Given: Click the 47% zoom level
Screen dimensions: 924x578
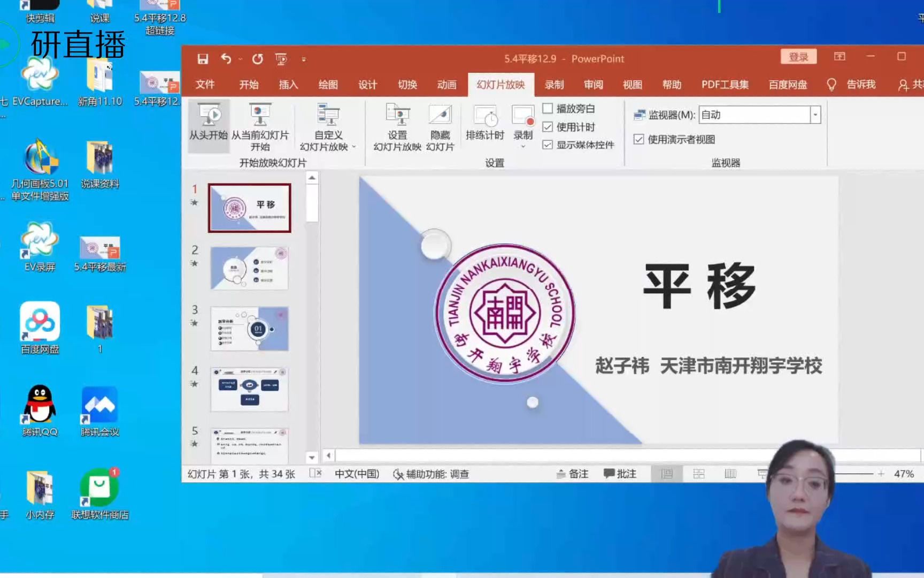Looking at the screenshot, I should pyautogui.click(x=904, y=474).
